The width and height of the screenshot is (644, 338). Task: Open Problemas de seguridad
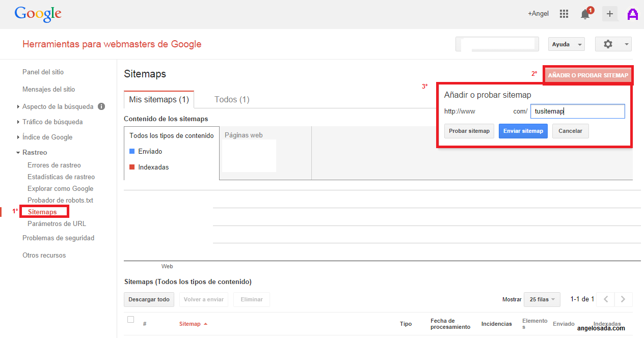[58, 238]
